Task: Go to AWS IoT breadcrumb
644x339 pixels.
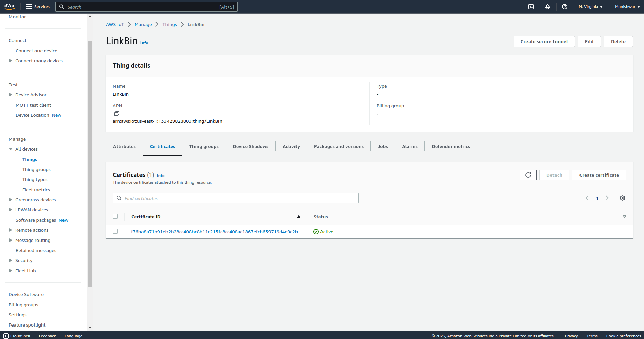Action: click(115, 24)
